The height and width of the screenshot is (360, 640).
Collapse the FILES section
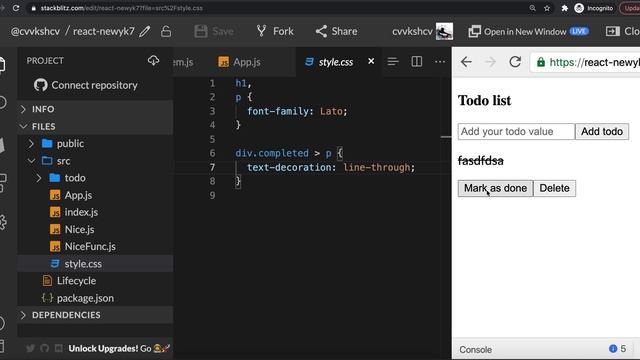click(x=96, y=127)
